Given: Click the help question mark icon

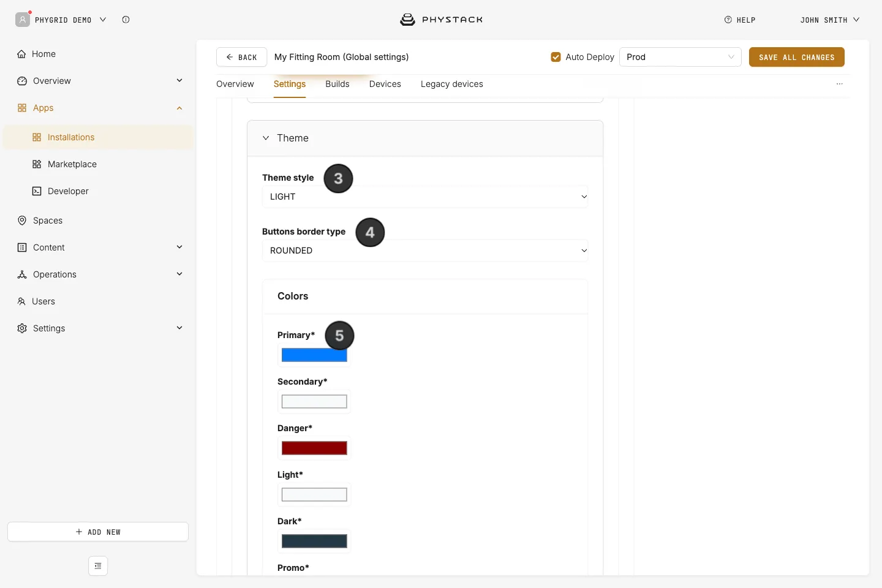Looking at the screenshot, I should point(728,20).
